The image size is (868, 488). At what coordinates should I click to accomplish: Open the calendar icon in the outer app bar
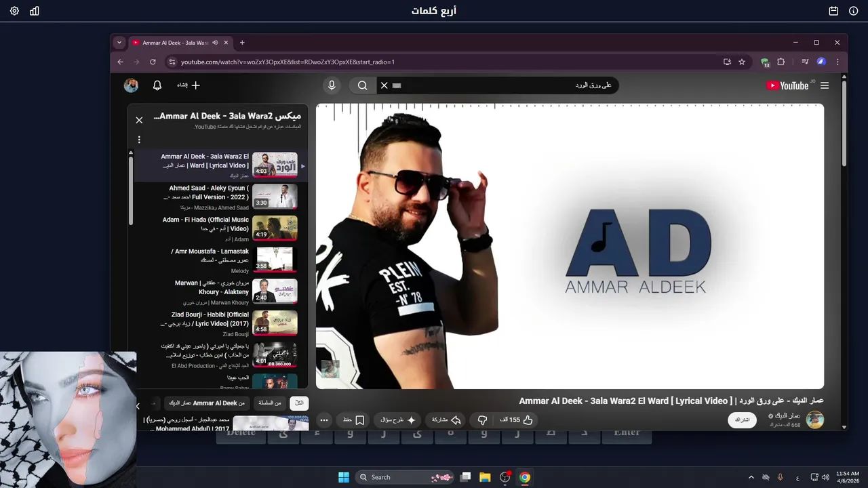click(x=833, y=11)
